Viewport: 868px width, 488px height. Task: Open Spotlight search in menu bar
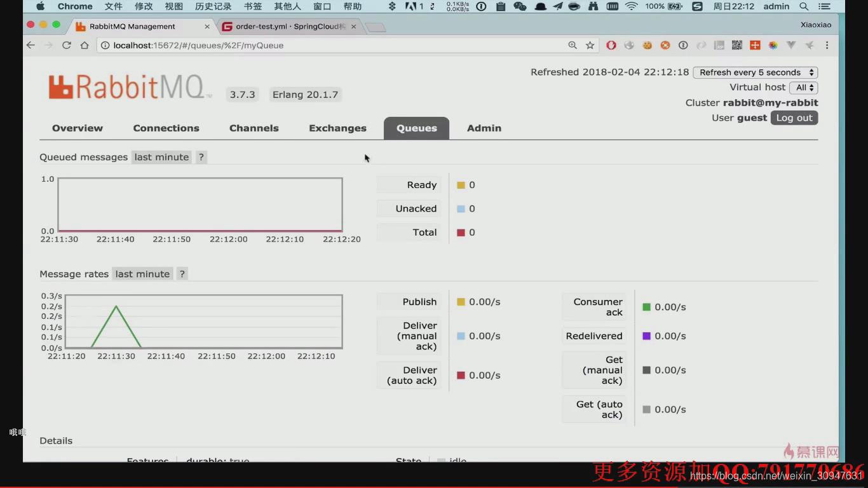click(804, 6)
